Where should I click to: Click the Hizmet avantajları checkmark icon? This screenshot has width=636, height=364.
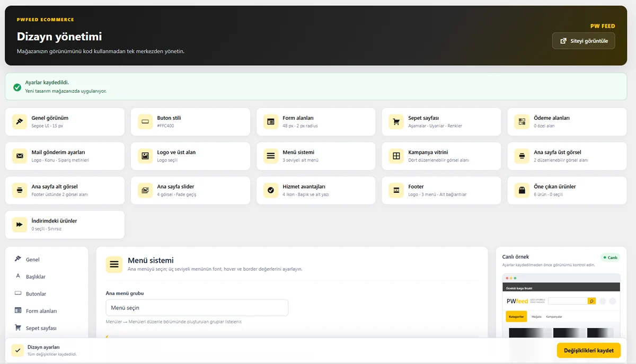pos(271,190)
